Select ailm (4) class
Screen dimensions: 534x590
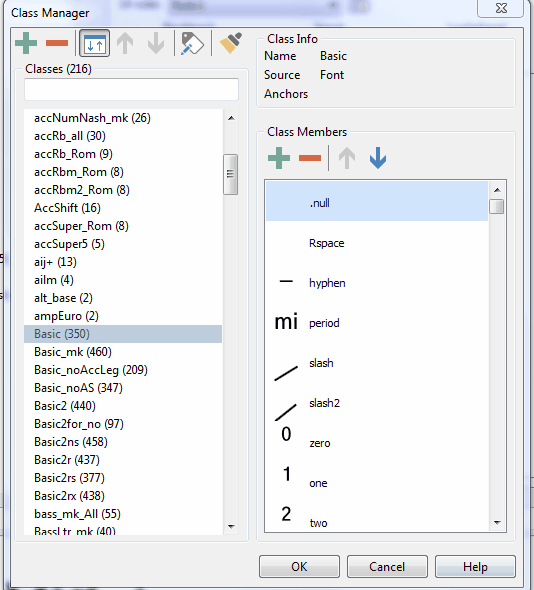[x=123, y=280]
